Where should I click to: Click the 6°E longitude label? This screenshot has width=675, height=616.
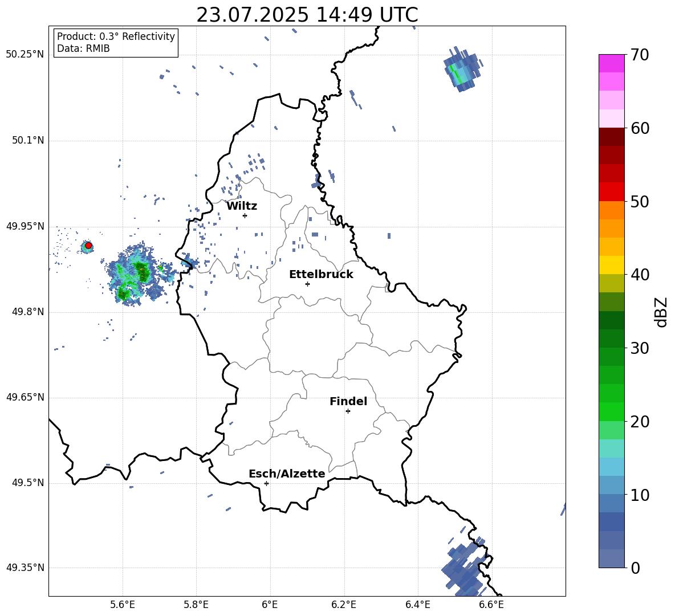[x=270, y=605]
